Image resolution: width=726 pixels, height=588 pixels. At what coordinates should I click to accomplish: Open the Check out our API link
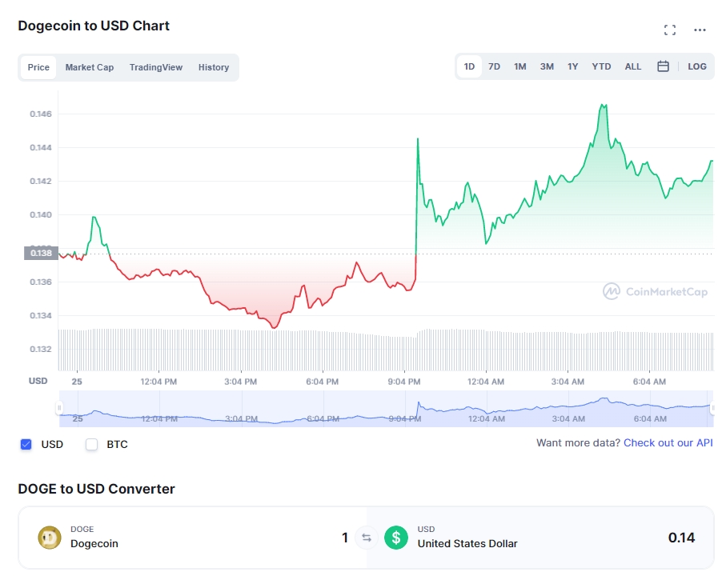point(668,442)
